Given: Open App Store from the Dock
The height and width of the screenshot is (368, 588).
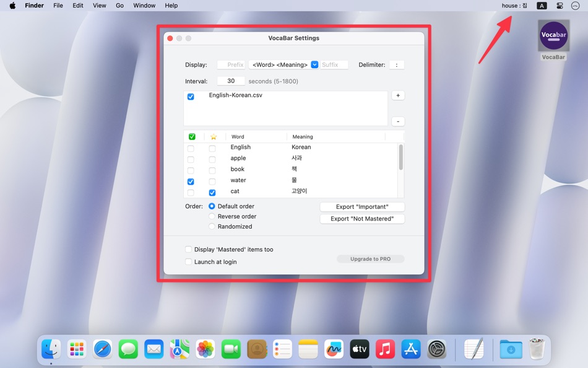Looking at the screenshot, I should 411,349.
